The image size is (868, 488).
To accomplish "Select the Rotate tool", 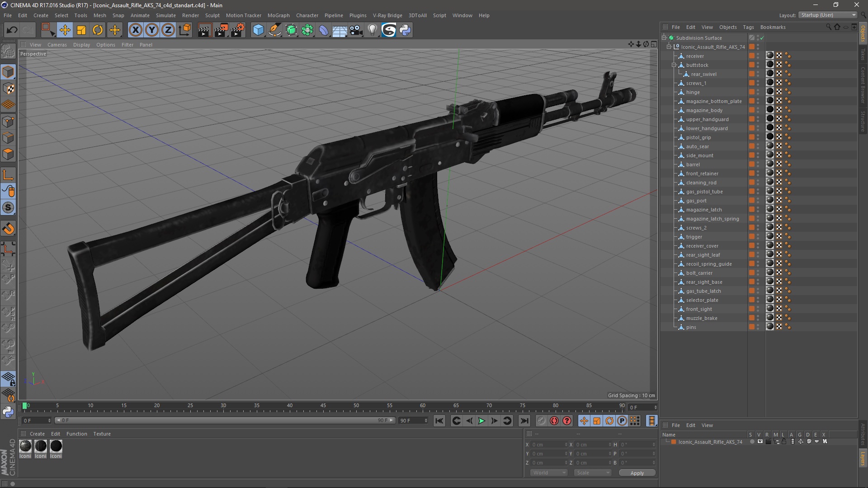I will pos(98,30).
